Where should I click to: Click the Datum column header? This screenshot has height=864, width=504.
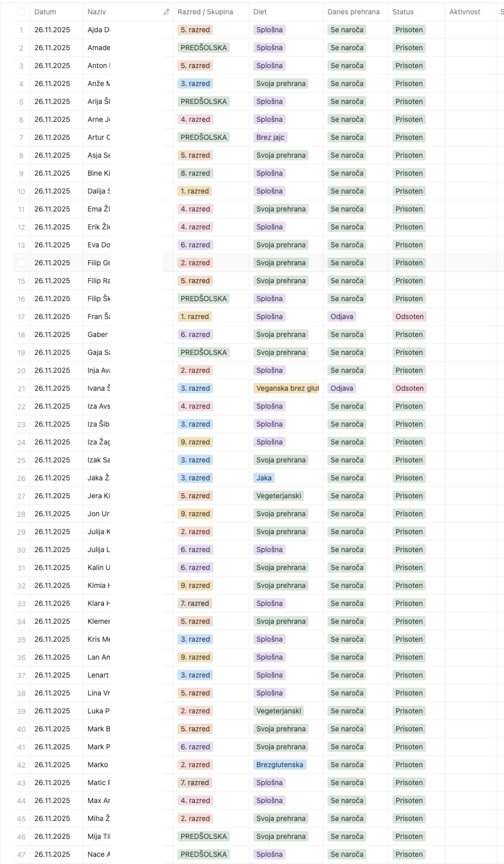(x=45, y=12)
